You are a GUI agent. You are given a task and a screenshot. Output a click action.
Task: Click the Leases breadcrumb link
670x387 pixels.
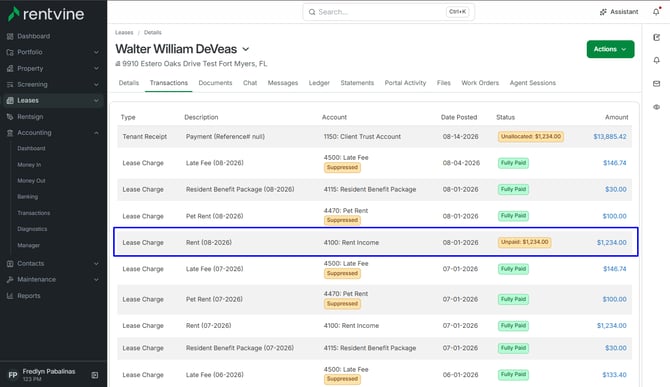[124, 32]
